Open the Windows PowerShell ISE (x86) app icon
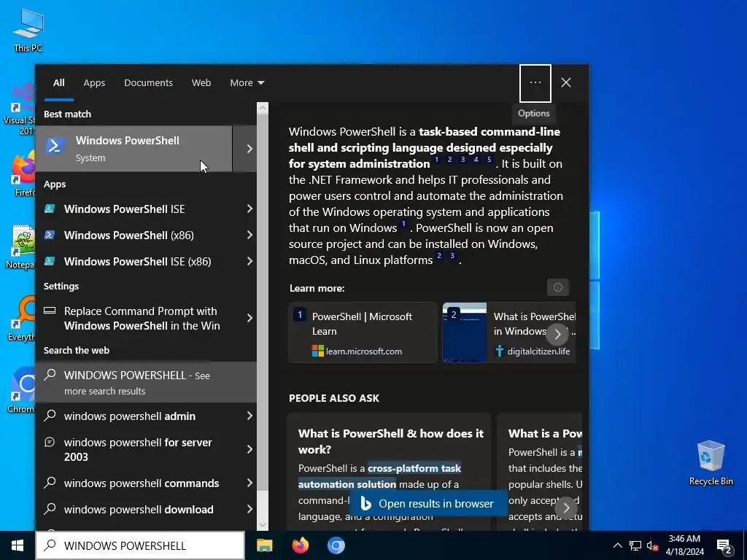 click(50, 261)
